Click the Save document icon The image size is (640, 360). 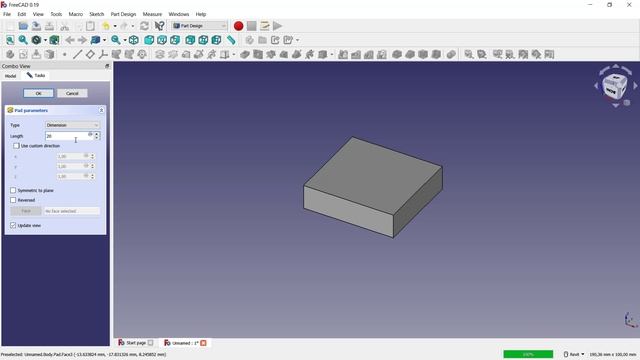pos(36,26)
